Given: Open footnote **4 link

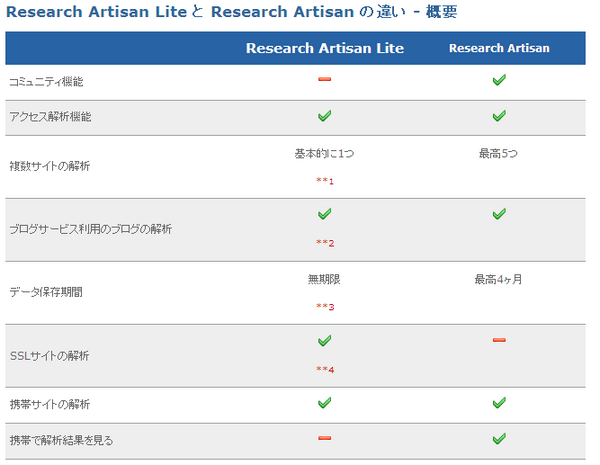Looking at the screenshot, I should (x=325, y=370).
